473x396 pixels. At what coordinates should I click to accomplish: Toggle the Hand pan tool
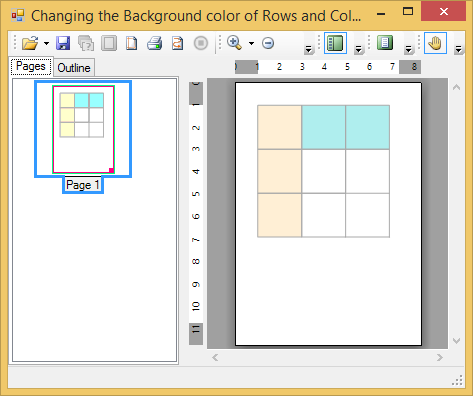pyautogui.click(x=435, y=43)
